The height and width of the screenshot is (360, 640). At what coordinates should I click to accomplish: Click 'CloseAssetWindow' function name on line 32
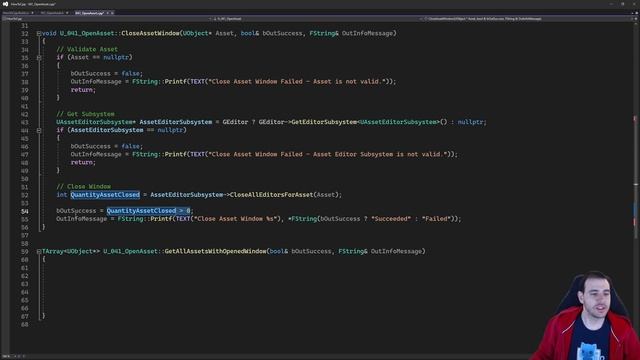150,33
